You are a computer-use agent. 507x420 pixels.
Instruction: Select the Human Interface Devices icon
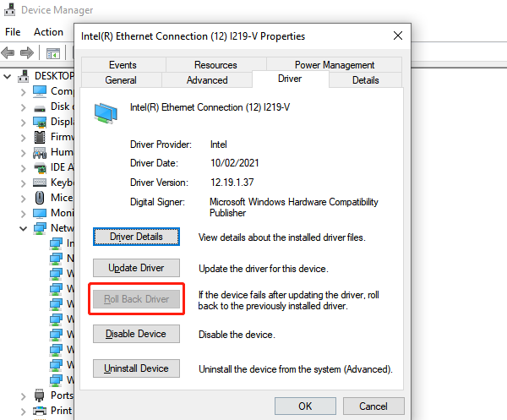(40, 152)
